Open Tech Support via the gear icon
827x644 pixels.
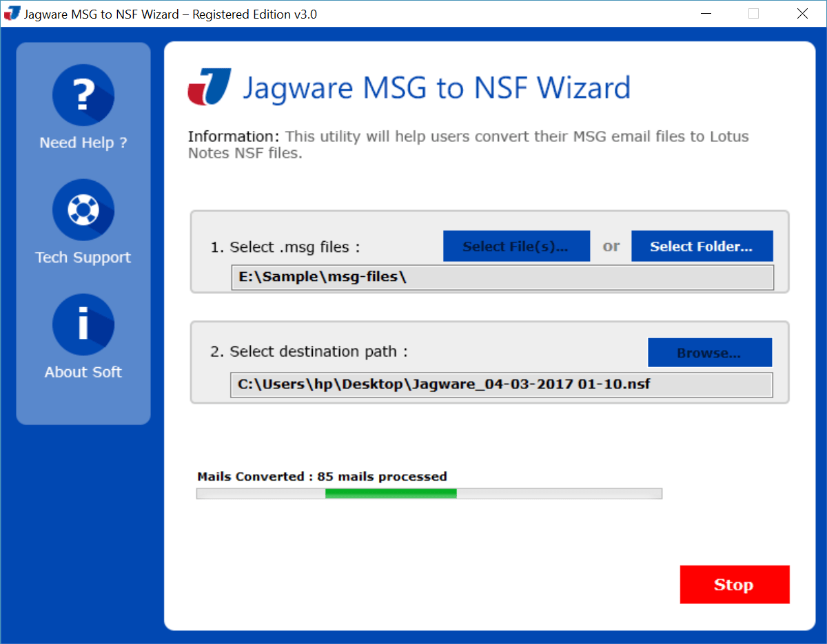point(83,210)
